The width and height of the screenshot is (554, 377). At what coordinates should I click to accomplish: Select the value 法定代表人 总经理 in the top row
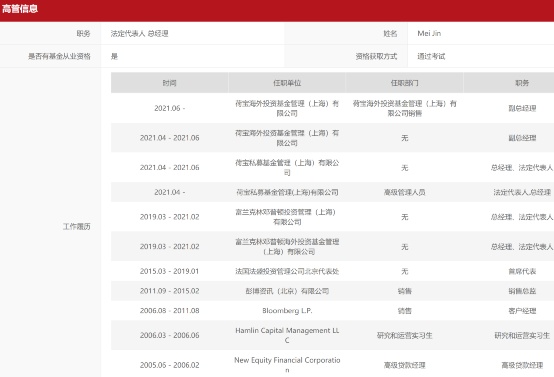[x=140, y=34]
